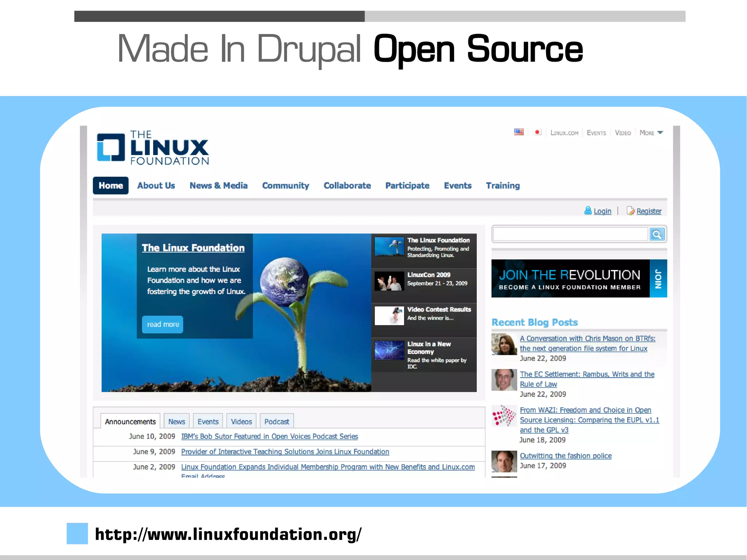Switch to the Announcements tab
747x560 pixels.
130,421
